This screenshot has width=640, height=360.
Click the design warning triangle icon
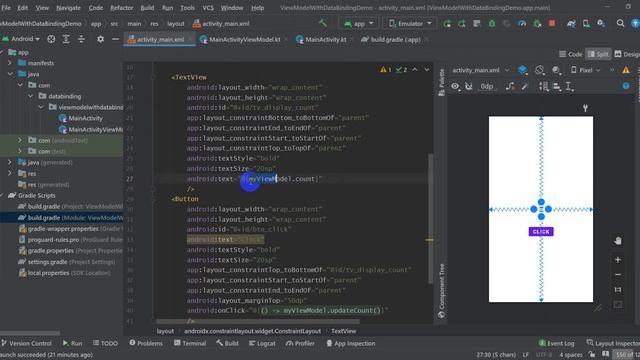(626, 70)
